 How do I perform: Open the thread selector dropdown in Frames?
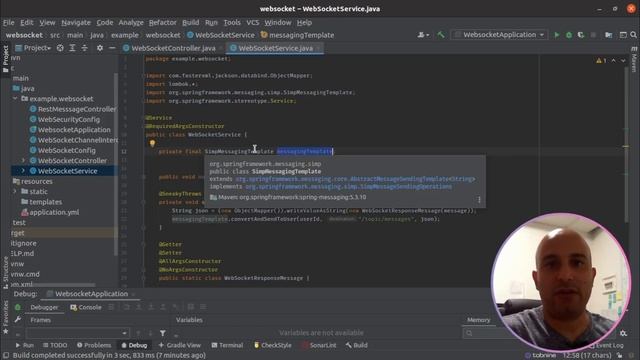78,333
